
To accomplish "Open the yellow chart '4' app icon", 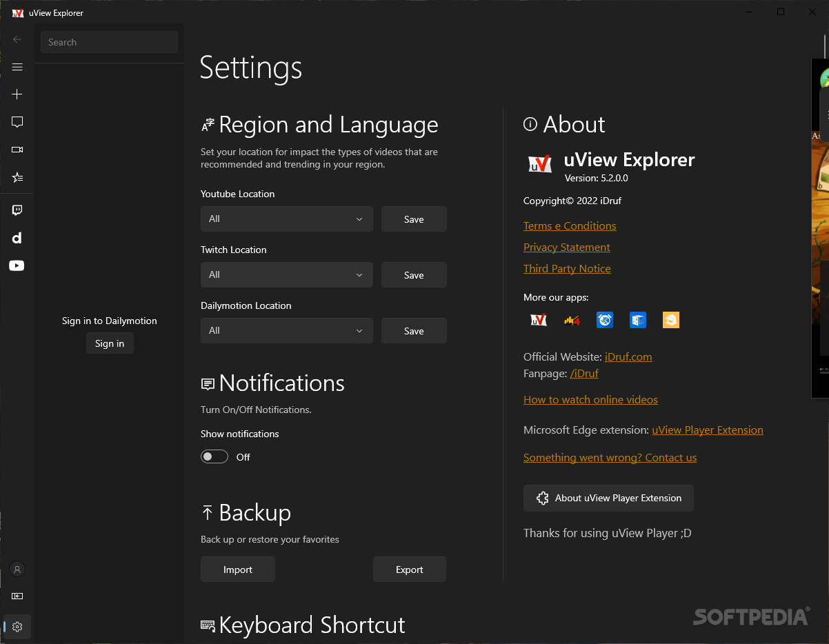I will click(x=572, y=320).
